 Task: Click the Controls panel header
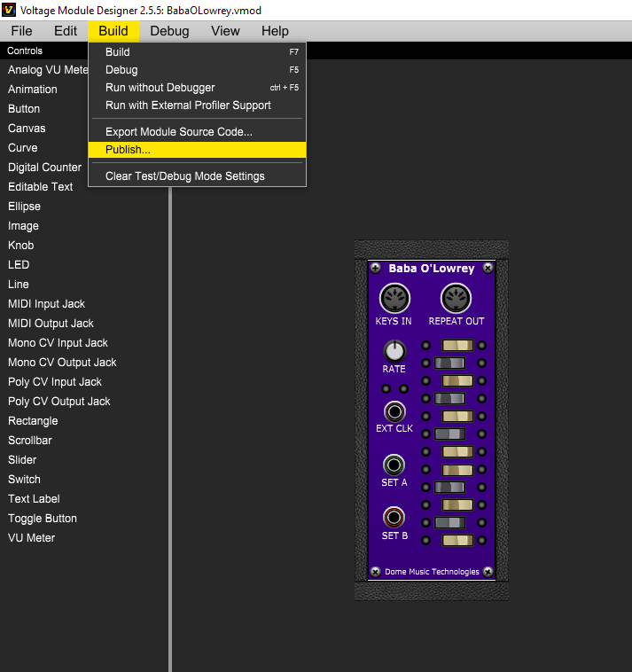click(x=25, y=51)
